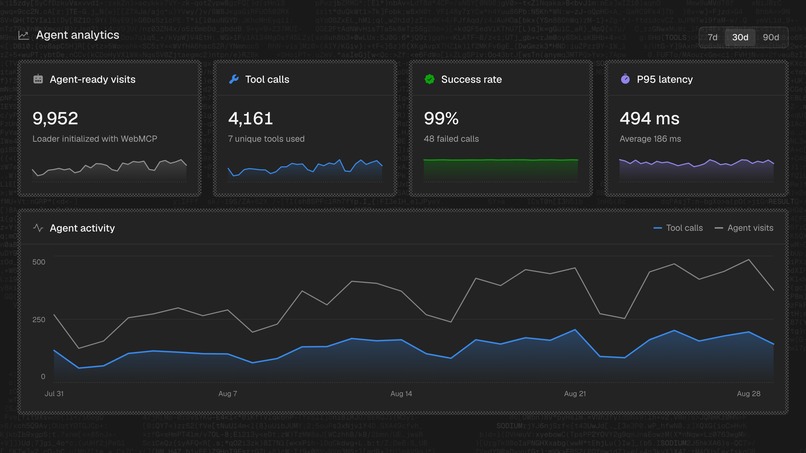The height and width of the screenshot is (453, 806).
Task: Select the 30d range tab
Action: [740, 37]
